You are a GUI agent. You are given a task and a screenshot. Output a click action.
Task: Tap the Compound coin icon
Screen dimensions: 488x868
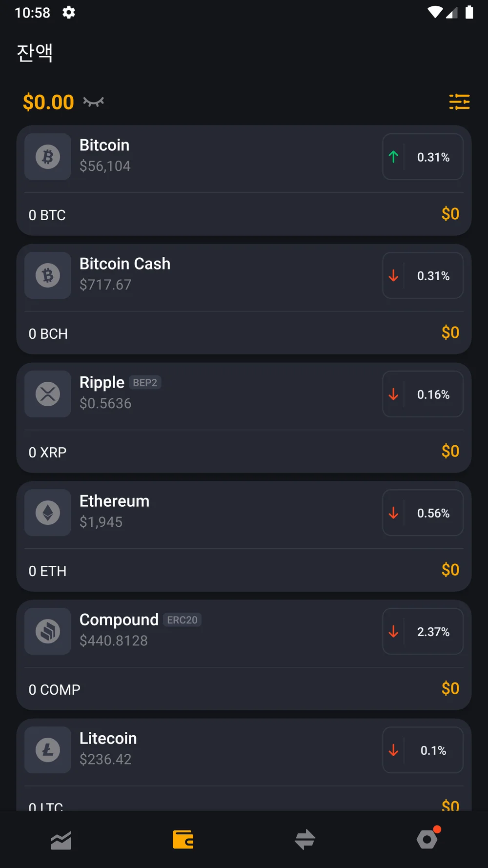(48, 631)
